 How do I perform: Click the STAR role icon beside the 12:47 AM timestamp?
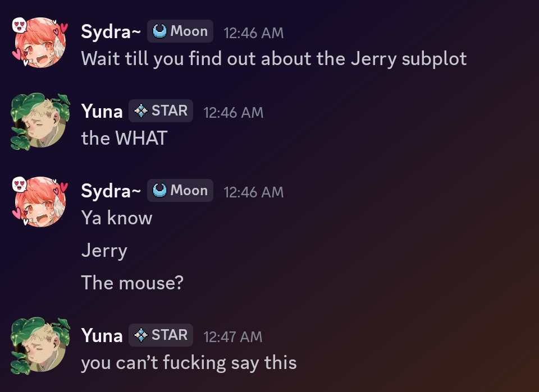[x=141, y=335]
